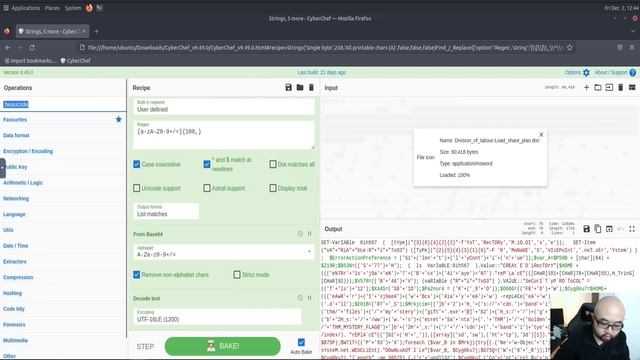
Task: Clear input and output trash icon
Action: pos(620,87)
